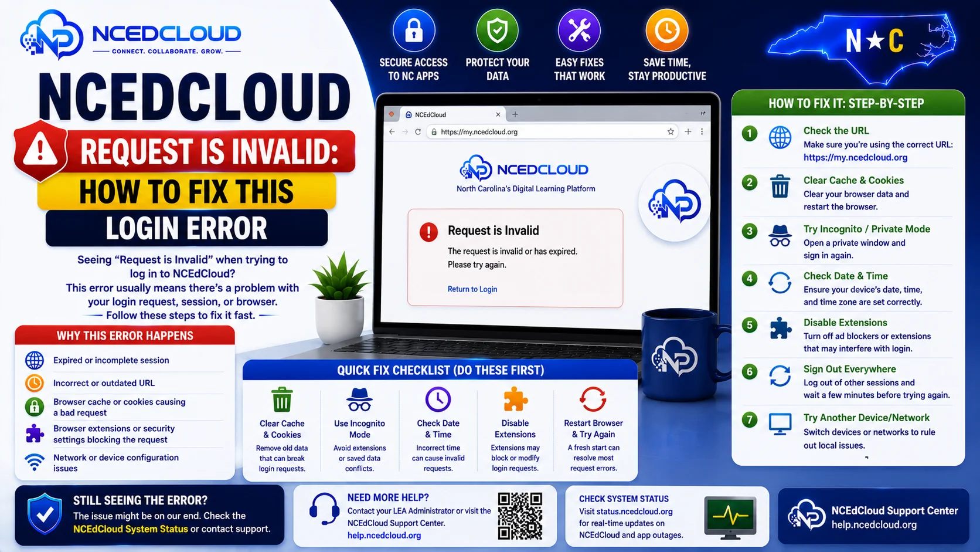The width and height of the screenshot is (980, 552).
Task: Click the monitor icon beside Try Another Device/Network
Action: (780, 424)
